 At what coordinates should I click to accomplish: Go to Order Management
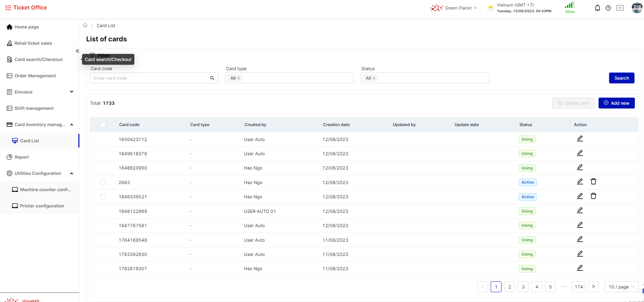35,76
